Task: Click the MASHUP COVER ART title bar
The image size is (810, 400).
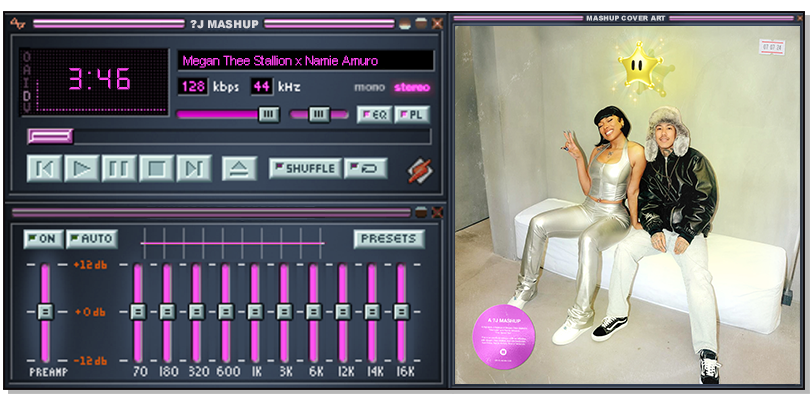Action: click(x=626, y=18)
